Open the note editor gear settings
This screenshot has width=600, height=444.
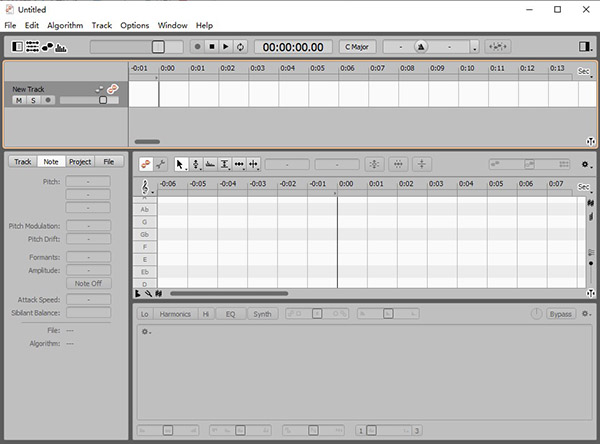point(586,164)
